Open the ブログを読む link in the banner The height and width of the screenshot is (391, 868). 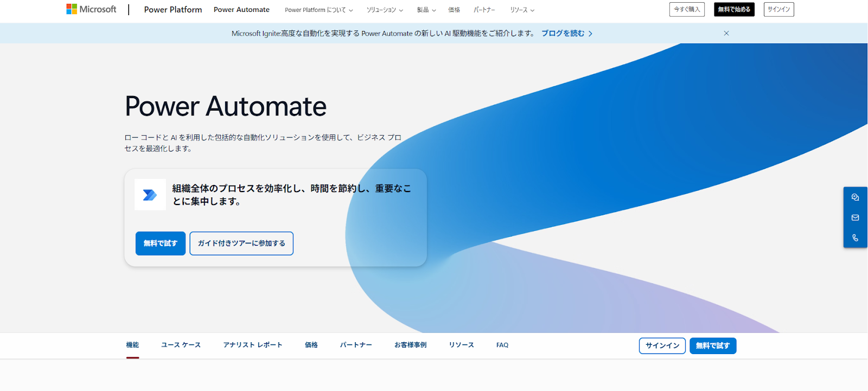(x=567, y=33)
